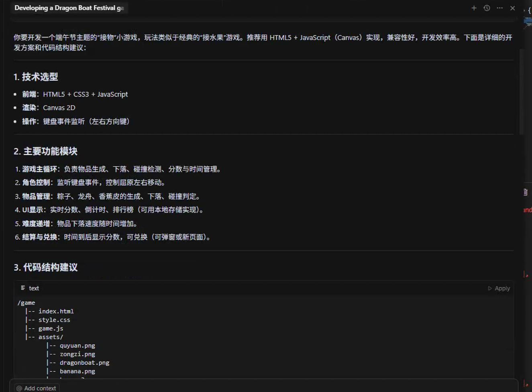Screen dimensions: 532x392
Task: Click the 渲染 Canvas 2D bullet
Action: coord(49,108)
